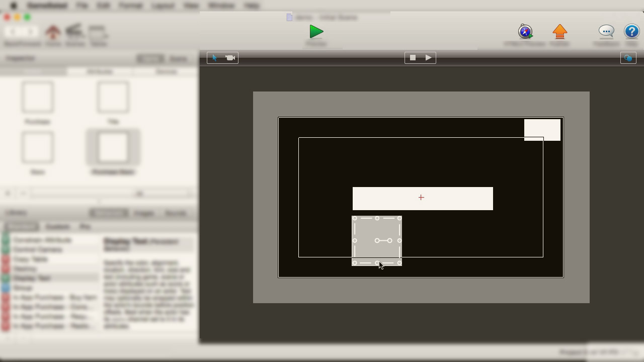Go Home using the red toolbar icon
The image size is (644, 362).
pos(53,31)
